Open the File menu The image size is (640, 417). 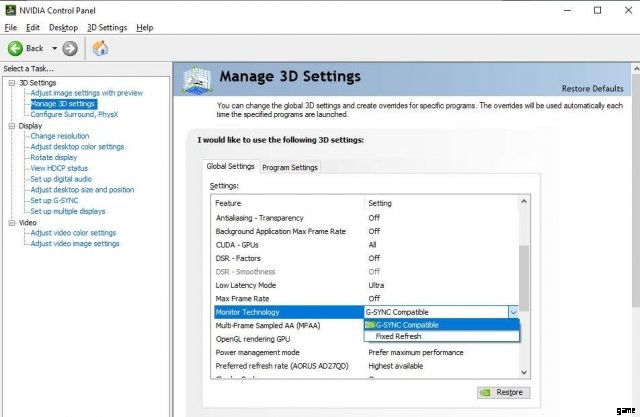(11, 27)
